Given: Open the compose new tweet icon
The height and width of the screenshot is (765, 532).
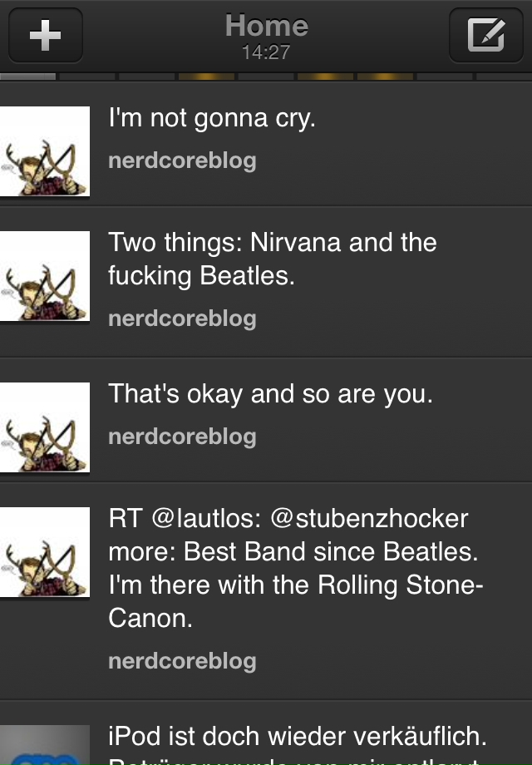Looking at the screenshot, I should [485, 35].
